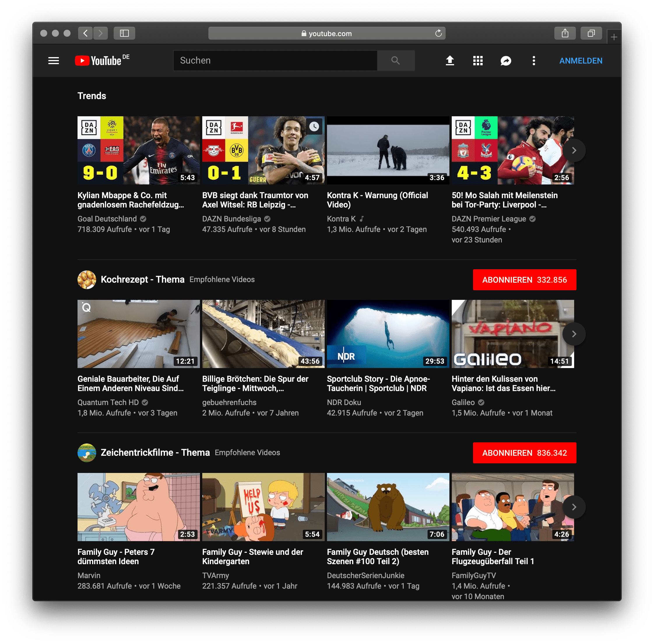654x644 pixels.
Task: Open title 'Family Guy Deutsch (besten Szenen #100'
Action: (378, 556)
